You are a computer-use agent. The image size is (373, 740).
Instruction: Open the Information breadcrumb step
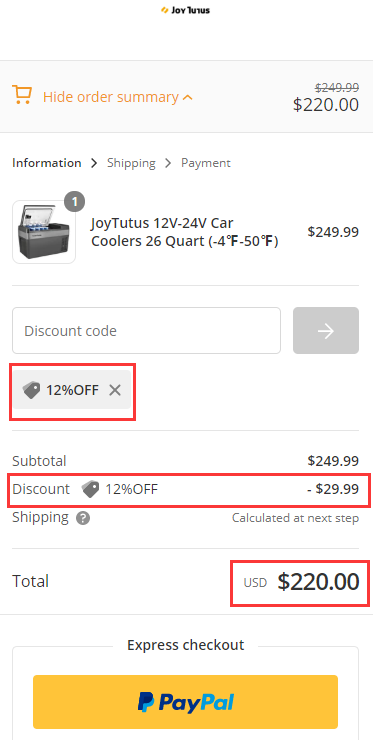[47, 163]
